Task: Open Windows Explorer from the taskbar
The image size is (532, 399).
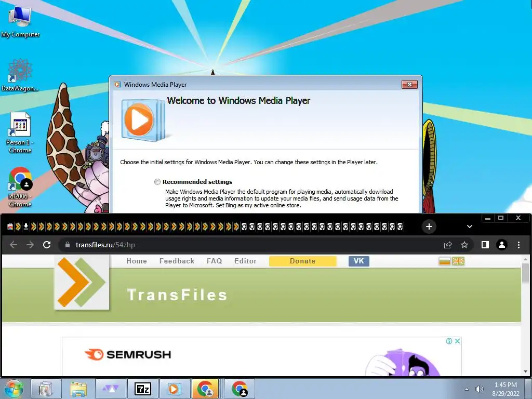Action: (x=78, y=389)
